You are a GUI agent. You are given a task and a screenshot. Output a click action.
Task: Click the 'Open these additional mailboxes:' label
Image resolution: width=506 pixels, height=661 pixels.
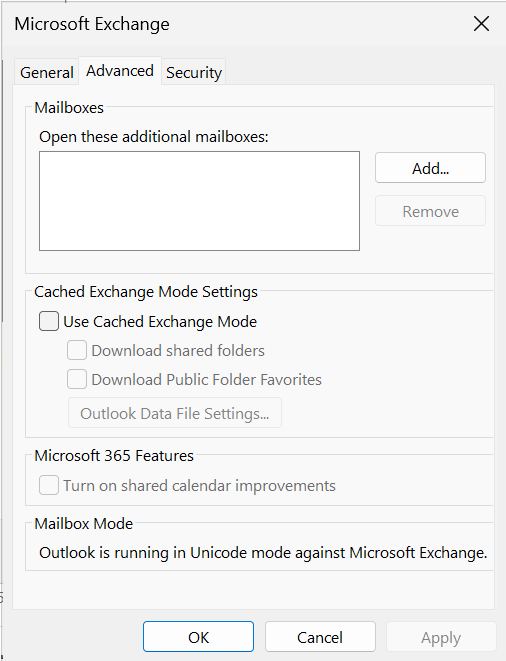click(154, 137)
